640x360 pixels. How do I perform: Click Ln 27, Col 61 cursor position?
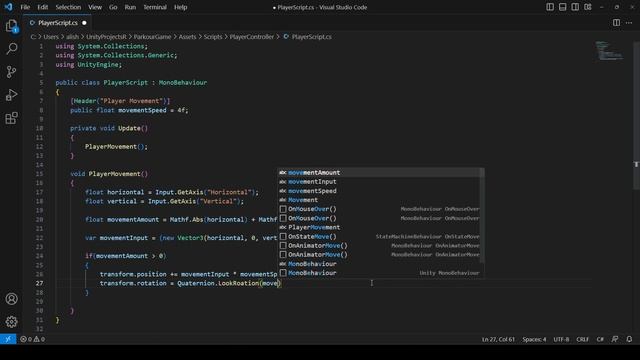click(x=498, y=339)
